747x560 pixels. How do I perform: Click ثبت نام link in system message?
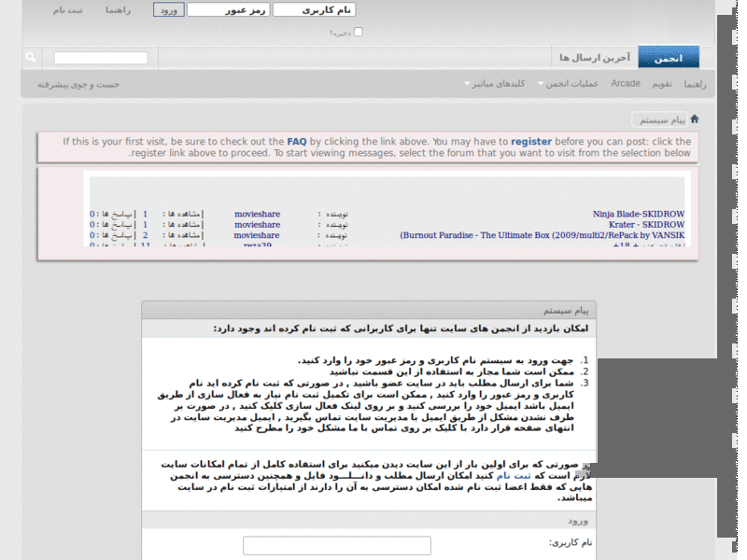tap(513, 476)
